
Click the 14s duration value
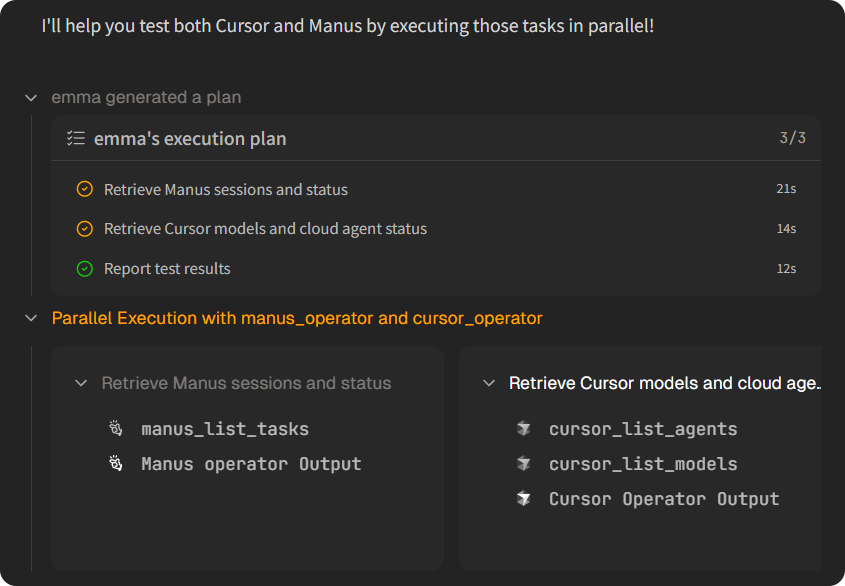[786, 229]
